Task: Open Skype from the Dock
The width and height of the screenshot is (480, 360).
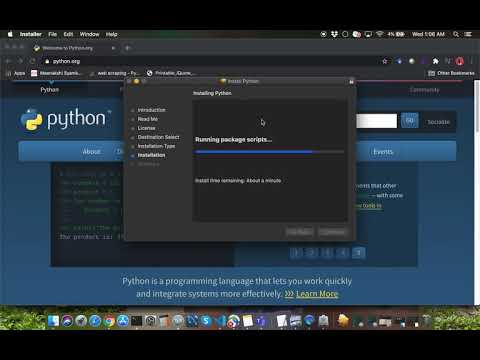Action: [x=206, y=321]
